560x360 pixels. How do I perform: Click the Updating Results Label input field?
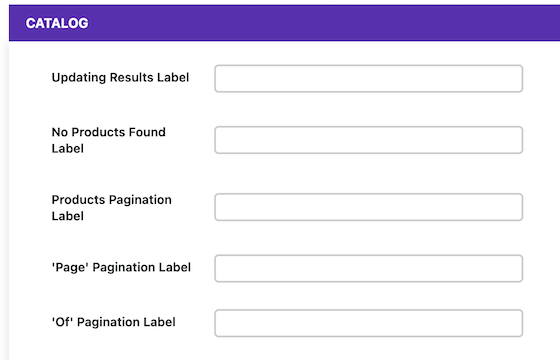point(369,79)
